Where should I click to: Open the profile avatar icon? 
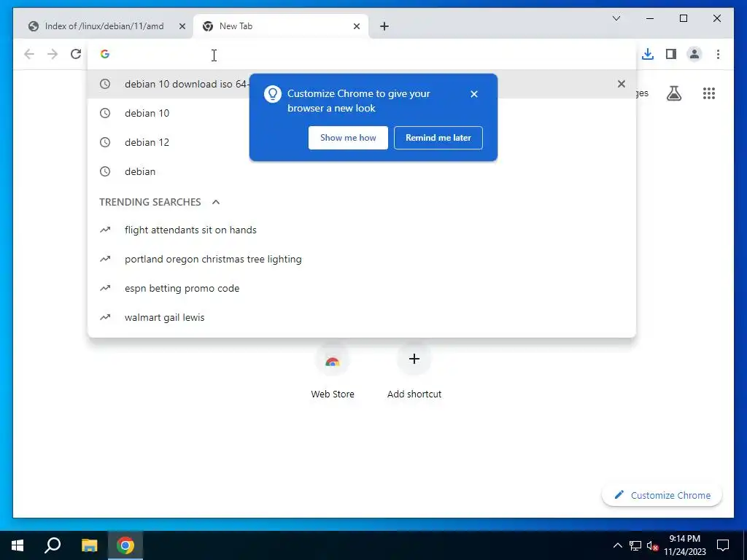pos(694,54)
